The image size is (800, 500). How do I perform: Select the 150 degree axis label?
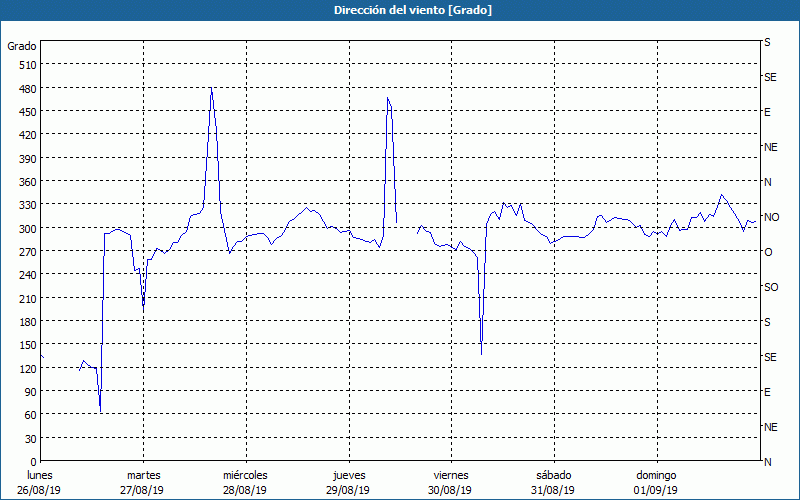click(28, 345)
